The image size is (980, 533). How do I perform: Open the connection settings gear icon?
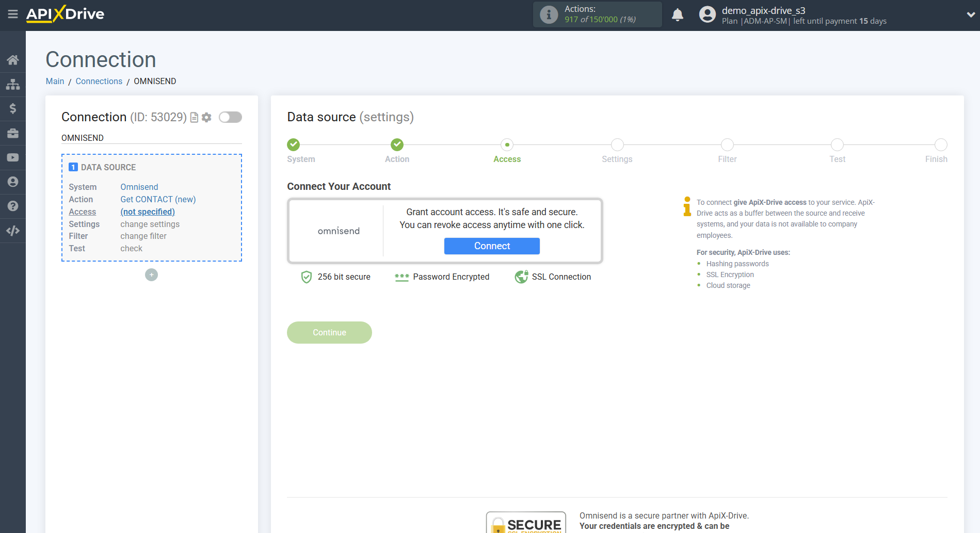(x=206, y=117)
